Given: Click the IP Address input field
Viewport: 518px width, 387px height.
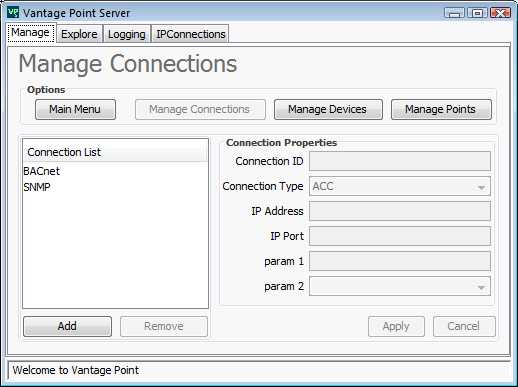Looking at the screenshot, I should tap(400, 211).
